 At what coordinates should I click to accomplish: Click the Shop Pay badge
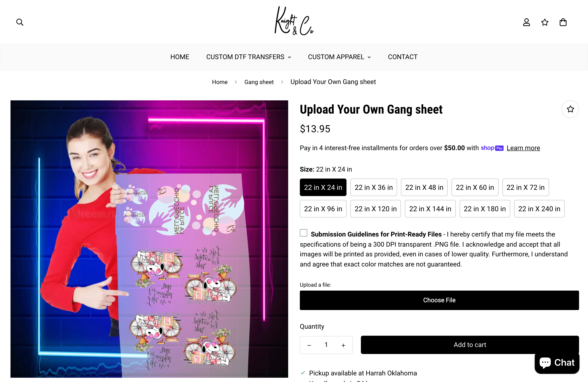point(492,148)
